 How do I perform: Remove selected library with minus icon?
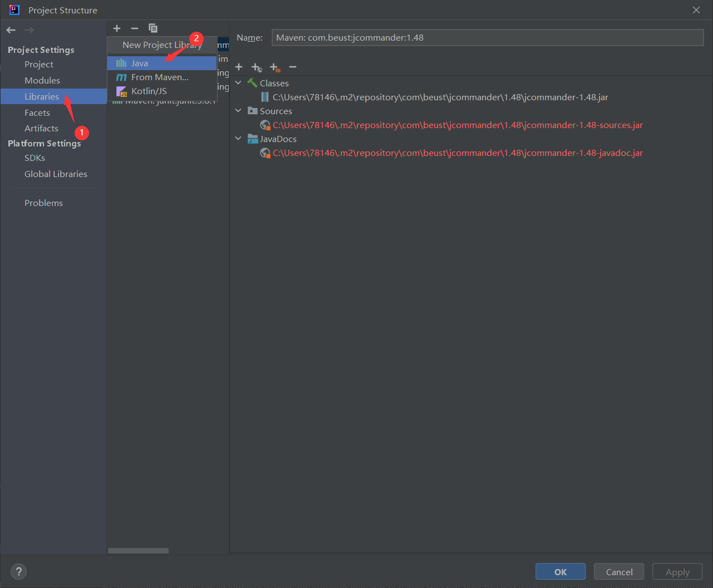tap(135, 28)
